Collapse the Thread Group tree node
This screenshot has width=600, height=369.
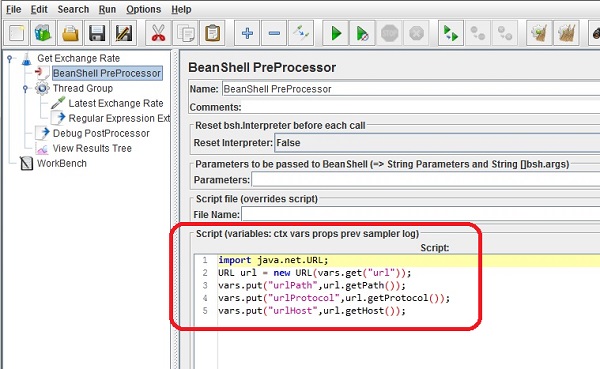pyautogui.click(x=25, y=89)
